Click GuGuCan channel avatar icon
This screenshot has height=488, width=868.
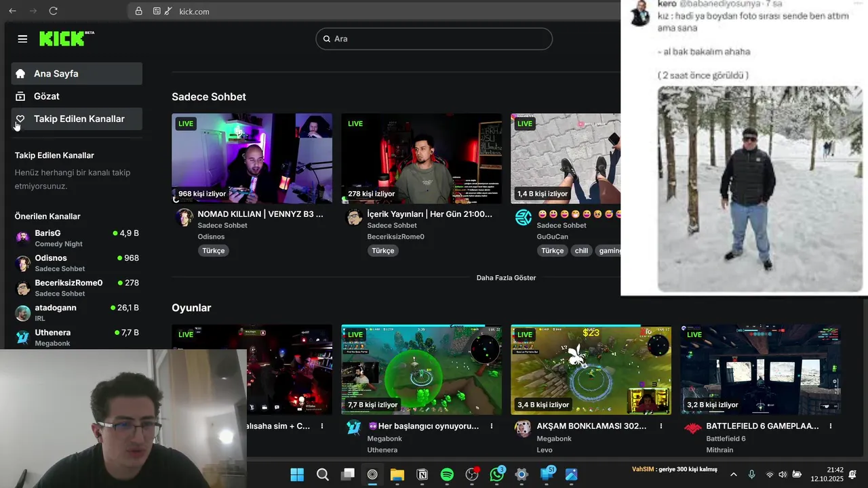pos(524,218)
